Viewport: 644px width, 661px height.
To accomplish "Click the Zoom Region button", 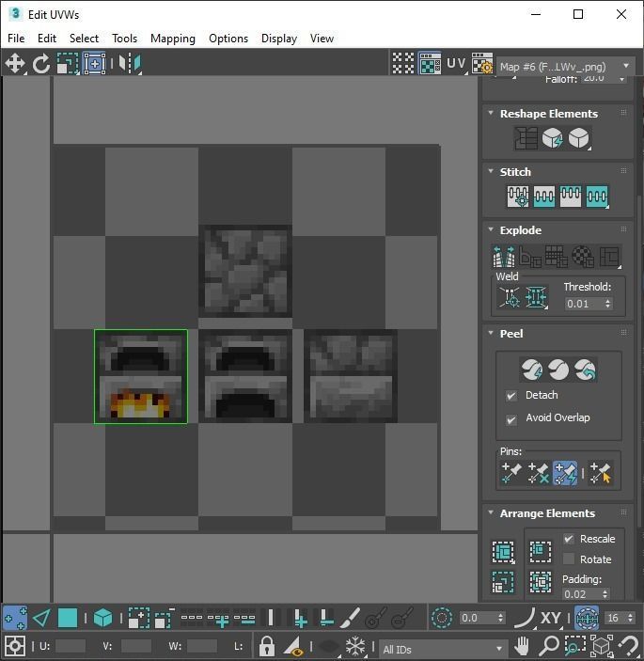I will [x=574, y=646].
